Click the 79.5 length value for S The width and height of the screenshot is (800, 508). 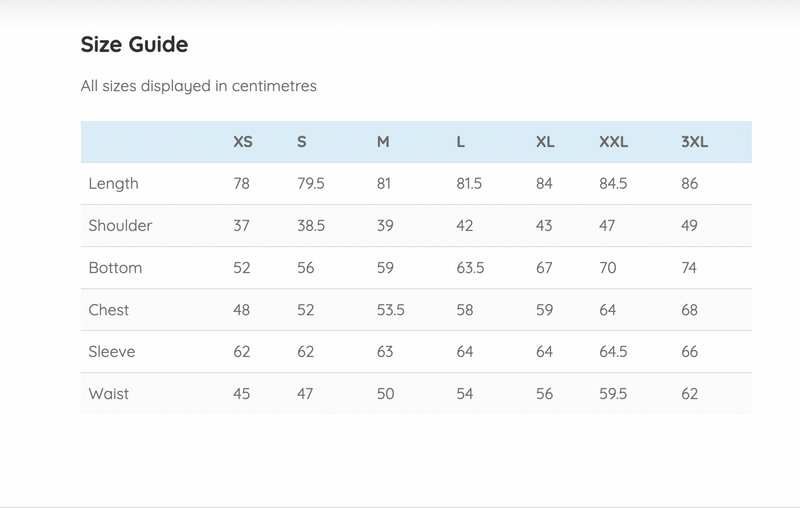[x=311, y=184]
